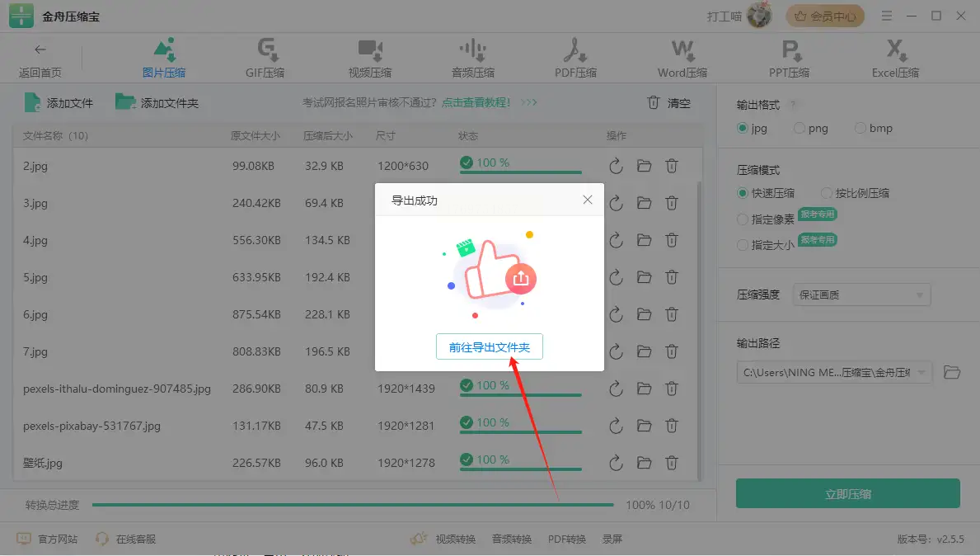Image resolution: width=980 pixels, height=556 pixels.
Task: Open PDF转换 converter link
Action: point(567,539)
